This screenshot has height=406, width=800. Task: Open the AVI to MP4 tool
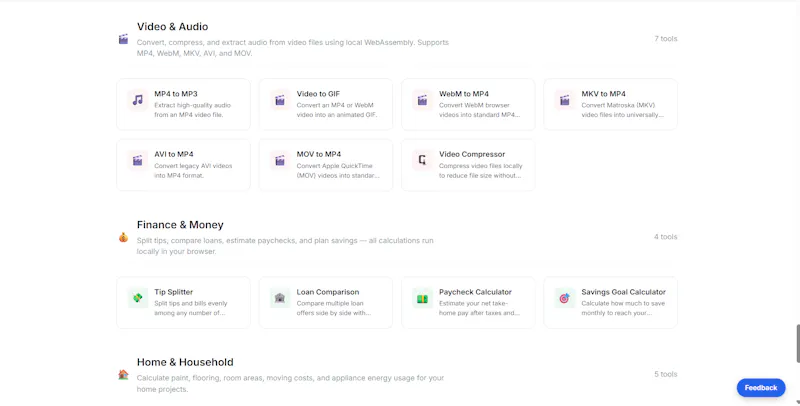point(184,165)
